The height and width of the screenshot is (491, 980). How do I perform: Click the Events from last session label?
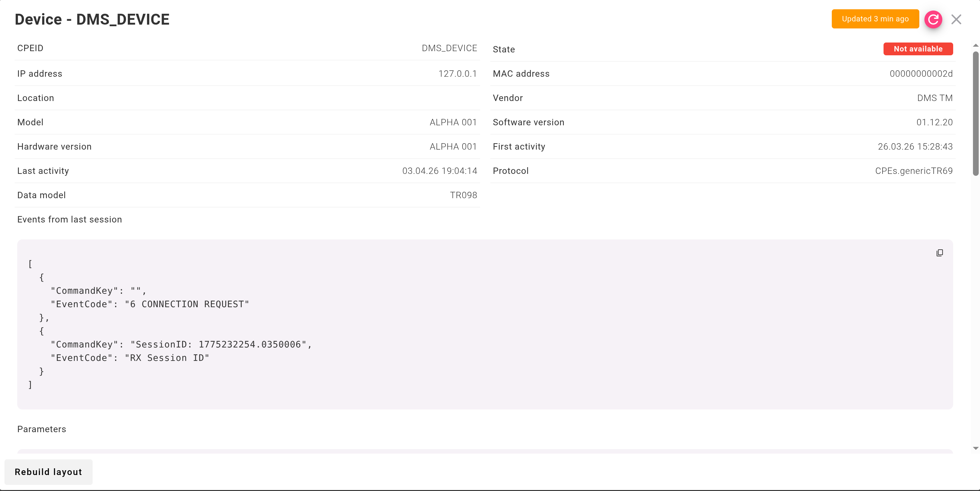tap(70, 219)
